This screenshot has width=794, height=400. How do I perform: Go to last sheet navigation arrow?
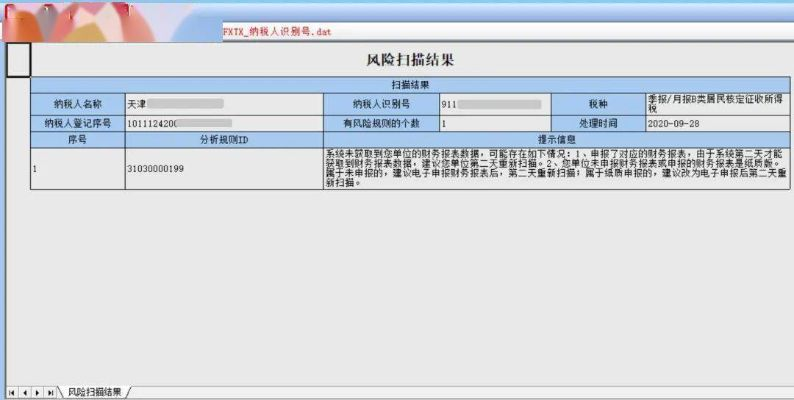pyautogui.click(x=51, y=392)
